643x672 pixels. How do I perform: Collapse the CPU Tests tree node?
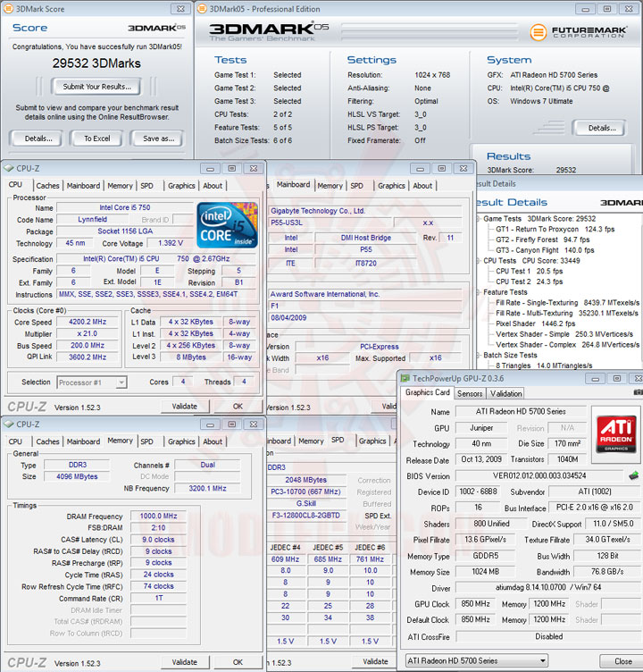(x=479, y=261)
